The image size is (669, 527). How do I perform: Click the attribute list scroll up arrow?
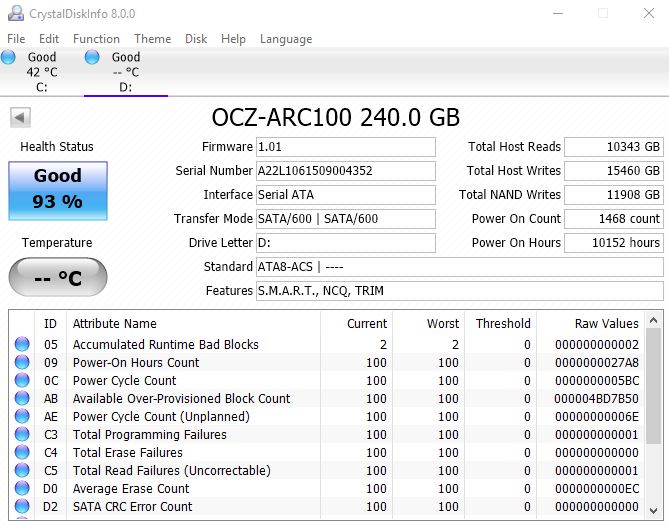(654, 320)
